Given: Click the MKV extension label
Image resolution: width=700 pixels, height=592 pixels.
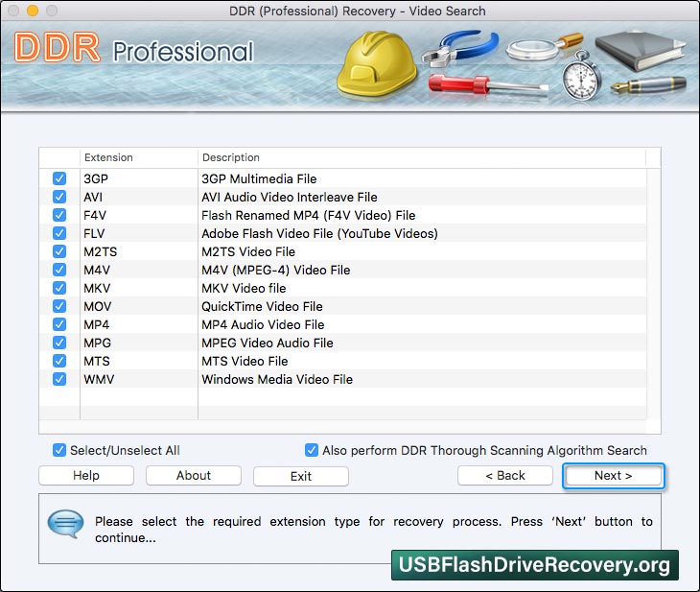Looking at the screenshot, I should point(97,288).
